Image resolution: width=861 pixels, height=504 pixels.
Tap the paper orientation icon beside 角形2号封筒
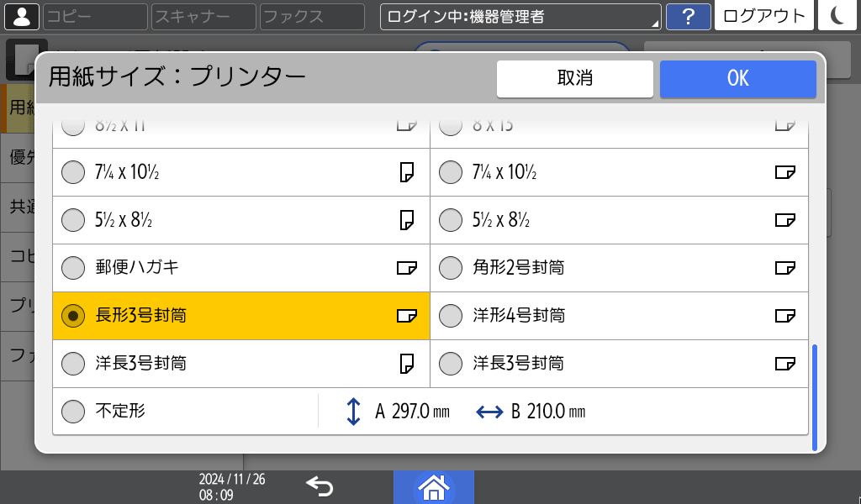coord(786,268)
